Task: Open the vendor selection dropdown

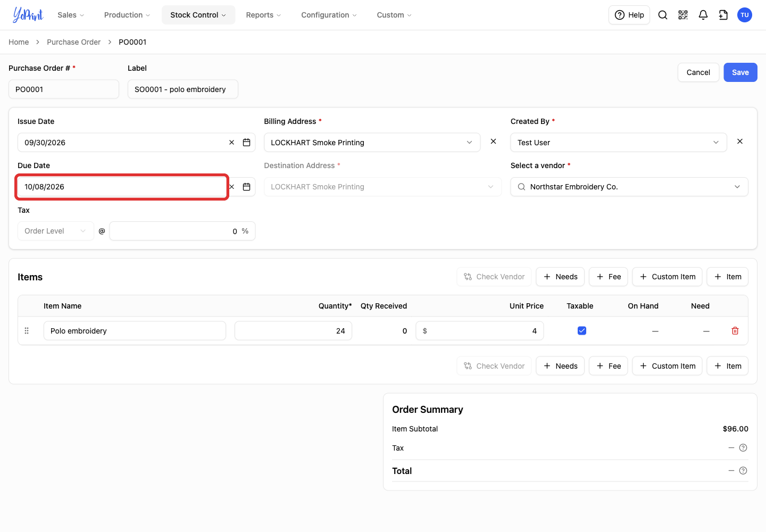Action: (x=629, y=187)
